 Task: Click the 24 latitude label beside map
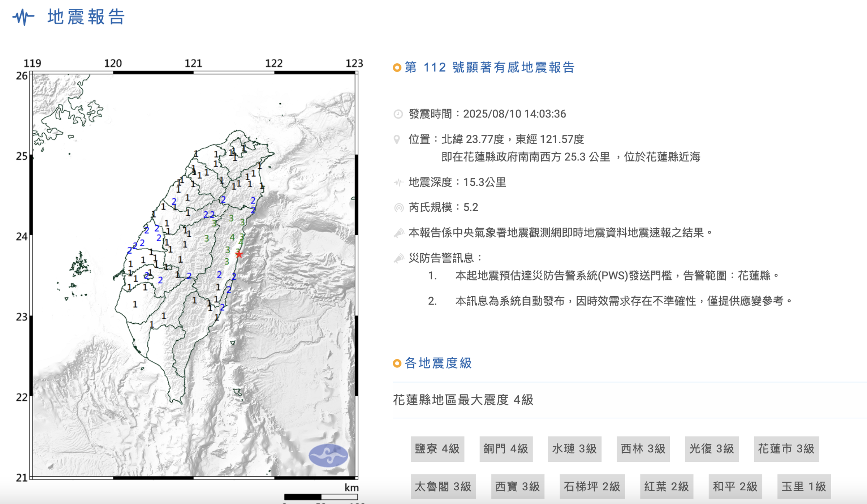(x=22, y=237)
